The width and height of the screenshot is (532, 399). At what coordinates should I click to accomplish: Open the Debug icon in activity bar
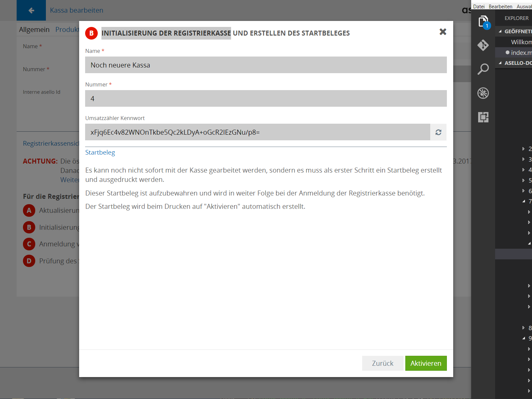(483, 93)
